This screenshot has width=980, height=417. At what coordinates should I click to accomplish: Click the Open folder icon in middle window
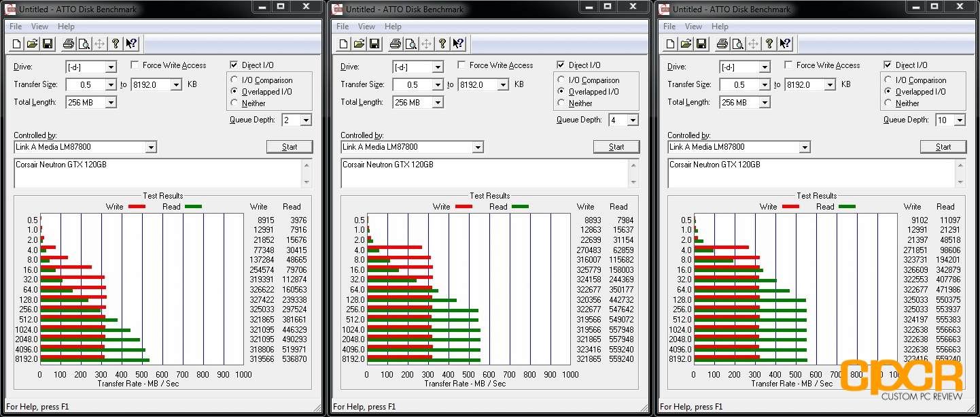tap(359, 44)
